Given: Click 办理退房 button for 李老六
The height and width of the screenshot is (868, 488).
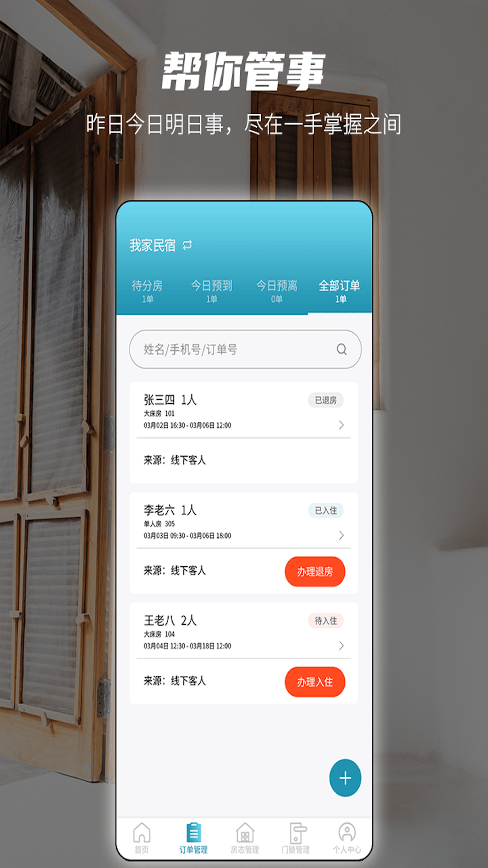Looking at the screenshot, I should pos(315,571).
